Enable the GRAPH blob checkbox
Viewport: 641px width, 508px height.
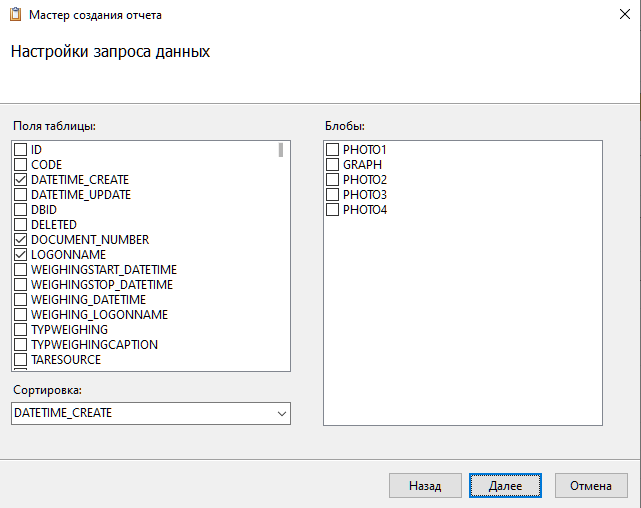[x=333, y=165]
